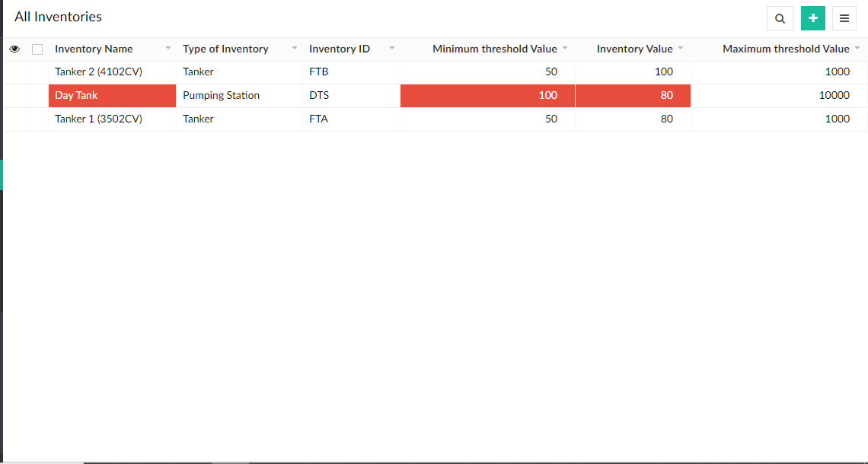Open the hamburger menu icon
This screenshot has width=868, height=464.
(x=844, y=18)
